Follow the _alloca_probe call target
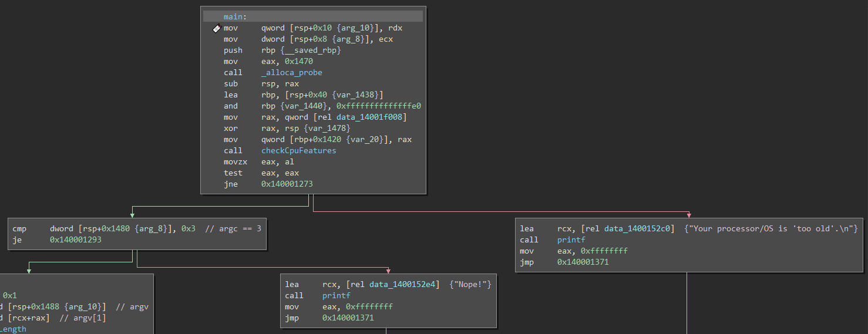 [x=292, y=73]
